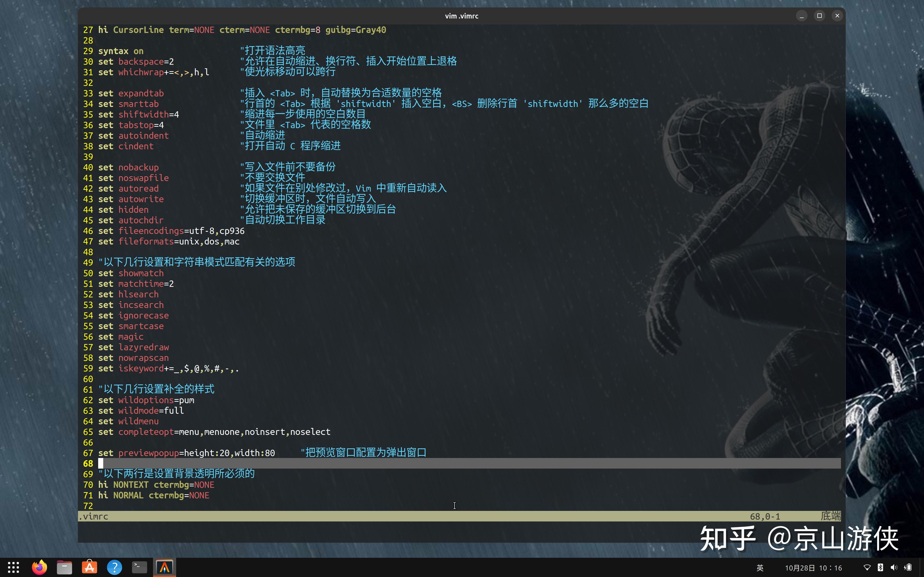Click the highlighted cursor line 68
The image size is (924, 577).
tap(267, 463)
